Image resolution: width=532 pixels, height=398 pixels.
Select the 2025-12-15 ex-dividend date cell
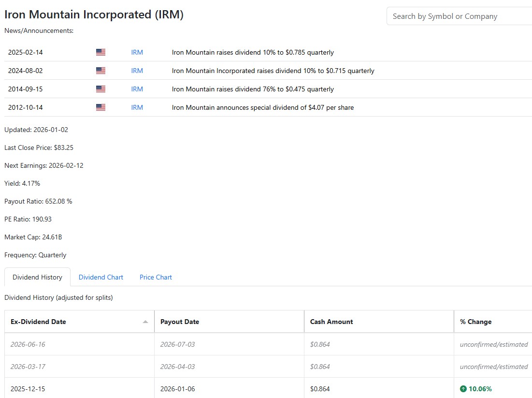pos(28,389)
